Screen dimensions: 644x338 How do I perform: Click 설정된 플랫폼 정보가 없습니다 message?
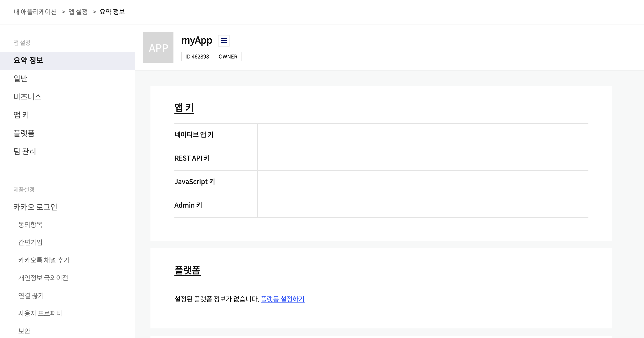pyautogui.click(x=217, y=299)
